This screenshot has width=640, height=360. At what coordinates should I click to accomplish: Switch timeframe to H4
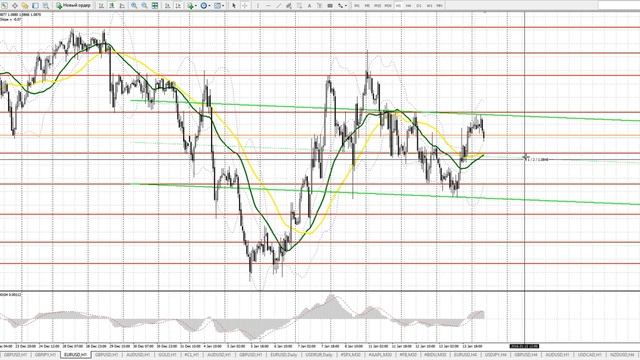click(x=409, y=6)
